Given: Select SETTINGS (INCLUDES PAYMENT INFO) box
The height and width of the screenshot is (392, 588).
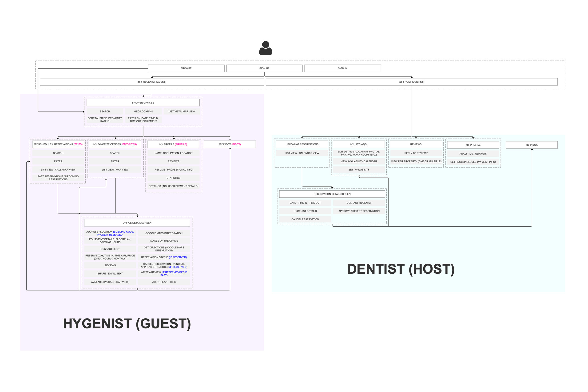Looking at the screenshot, I should point(473,162).
